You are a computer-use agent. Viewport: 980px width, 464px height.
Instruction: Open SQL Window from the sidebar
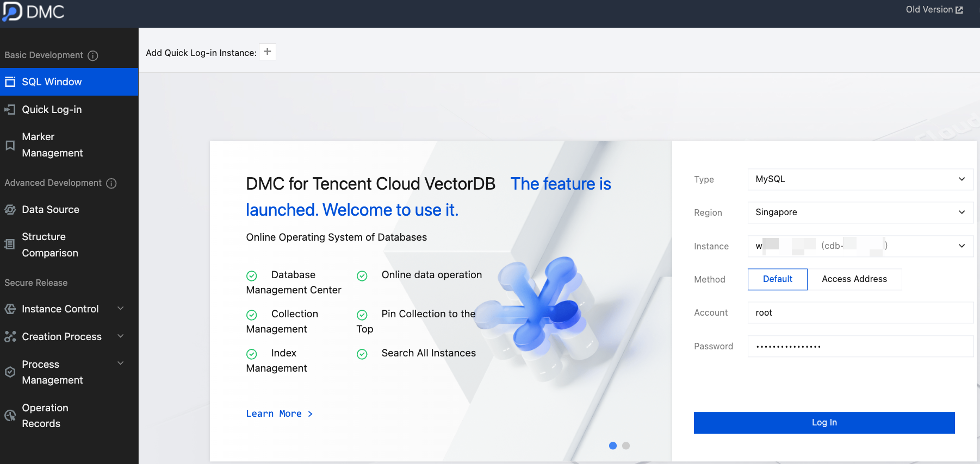[x=69, y=82]
